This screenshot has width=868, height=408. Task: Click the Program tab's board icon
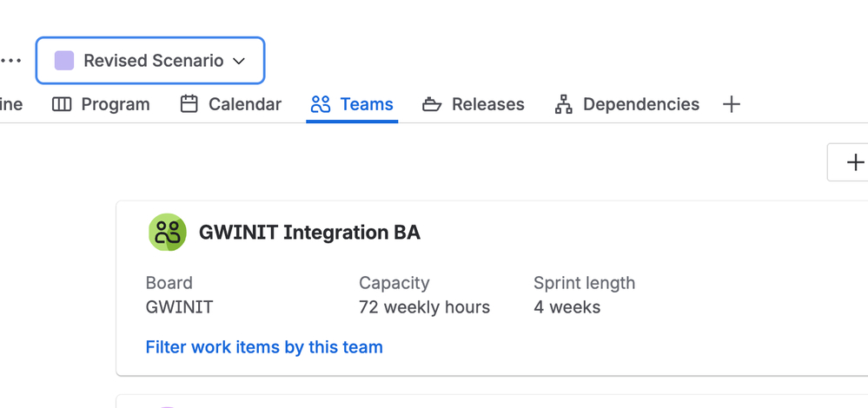point(62,104)
